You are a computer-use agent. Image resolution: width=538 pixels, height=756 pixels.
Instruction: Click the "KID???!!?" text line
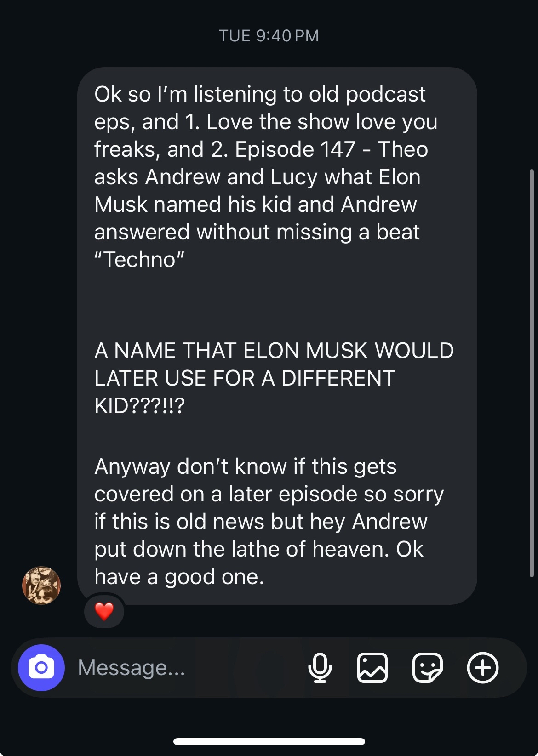139,406
